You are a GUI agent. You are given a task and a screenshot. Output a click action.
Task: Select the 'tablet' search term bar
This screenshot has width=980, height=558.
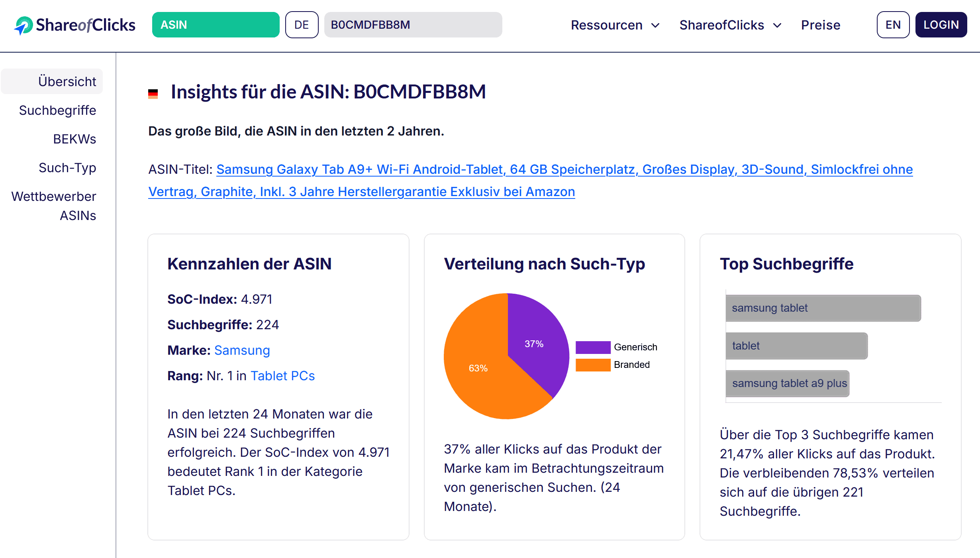(x=796, y=346)
